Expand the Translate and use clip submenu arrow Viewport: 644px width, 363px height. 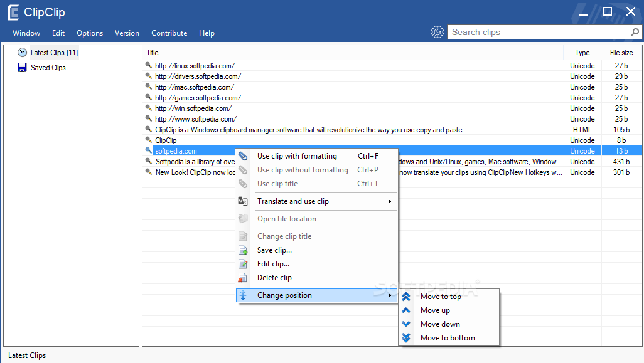(389, 201)
